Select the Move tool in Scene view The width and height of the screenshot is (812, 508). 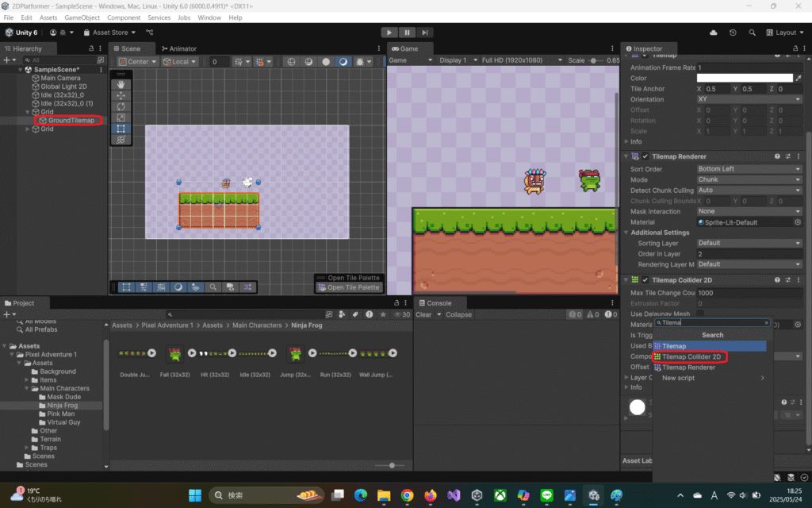point(121,95)
